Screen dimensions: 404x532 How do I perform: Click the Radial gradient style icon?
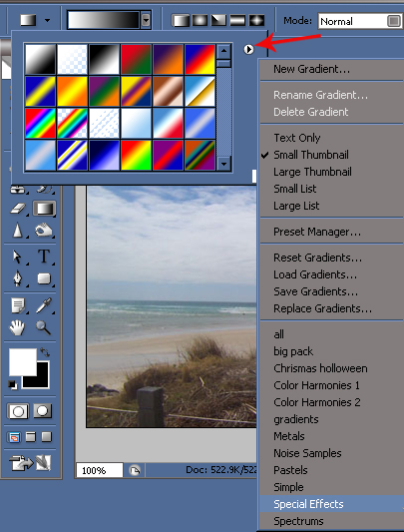tap(200, 20)
